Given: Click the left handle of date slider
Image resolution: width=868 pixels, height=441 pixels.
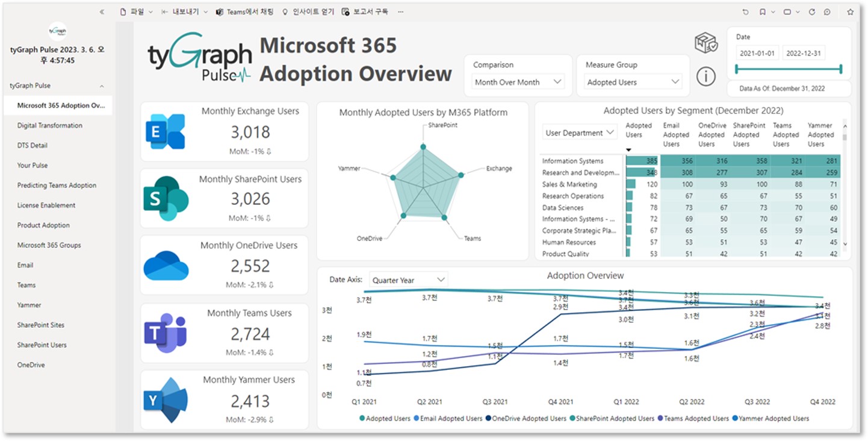Looking at the screenshot, I should pyautogui.click(x=736, y=69).
